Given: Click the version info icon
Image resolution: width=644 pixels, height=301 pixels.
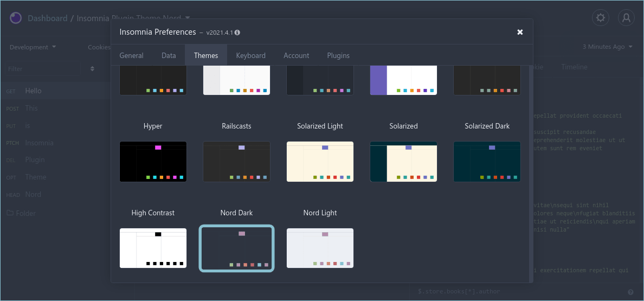Looking at the screenshot, I should [237, 33].
